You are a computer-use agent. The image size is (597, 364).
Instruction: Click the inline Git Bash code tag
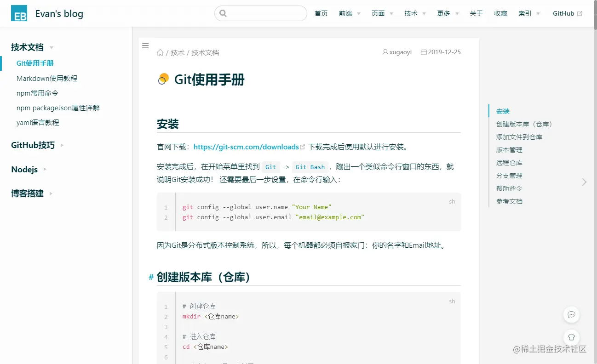(310, 167)
